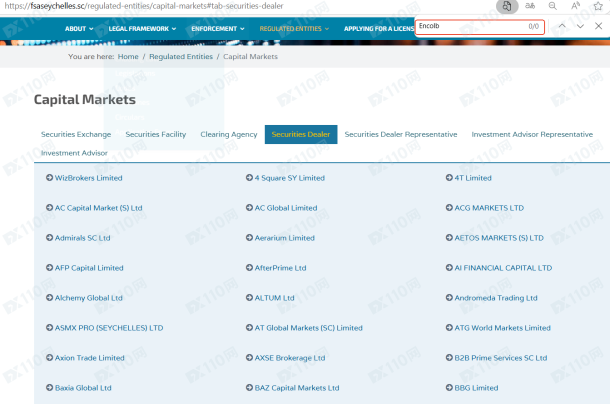Image resolution: width=610 pixels, height=404 pixels.
Task: Open Admirals SC Ltd entry
Action: pyautogui.click(x=82, y=238)
